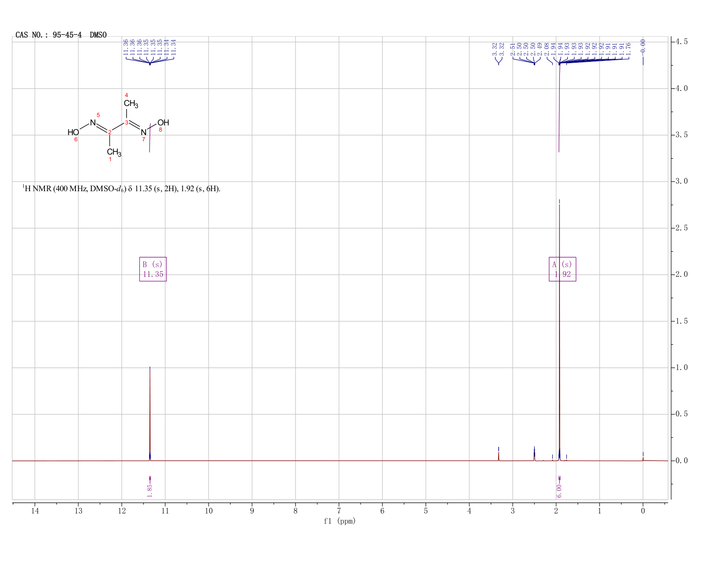728x563 pixels.
Task: Click the 0.00 peak label at top
Action: pyautogui.click(x=643, y=46)
